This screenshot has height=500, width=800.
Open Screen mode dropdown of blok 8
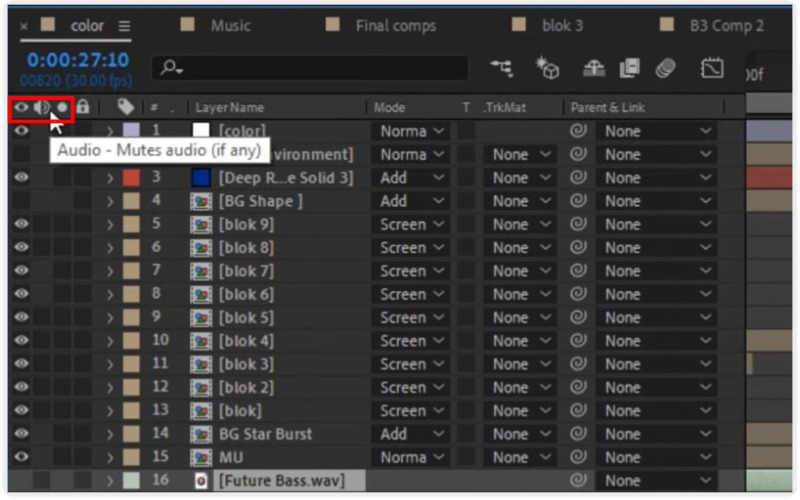pos(410,248)
